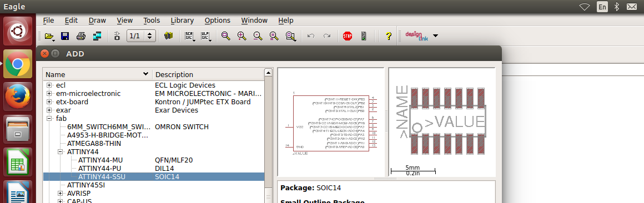Image resolution: width=644 pixels, height=203 pixels.
Task: Click the mail envelope indicator
Action: [632, 7]
